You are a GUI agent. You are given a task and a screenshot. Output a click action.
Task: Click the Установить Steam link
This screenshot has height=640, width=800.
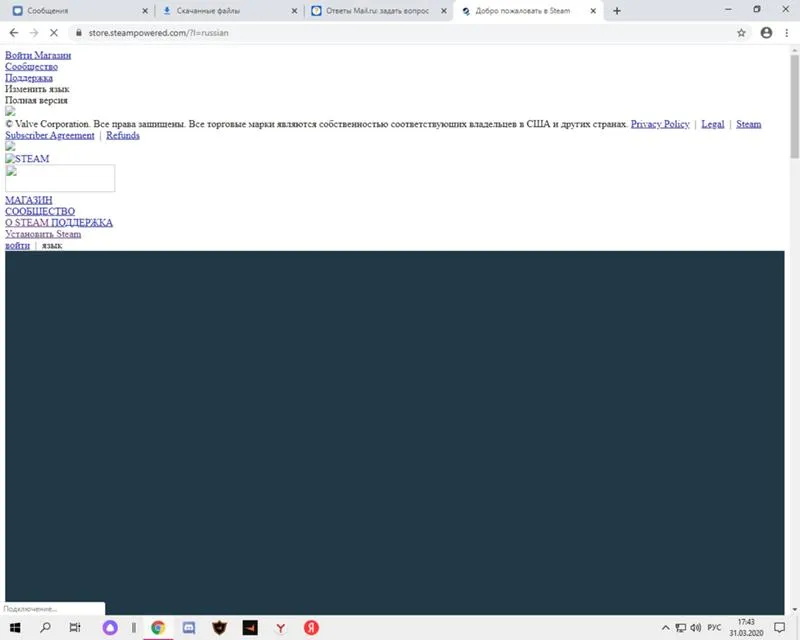pos(43,234)
